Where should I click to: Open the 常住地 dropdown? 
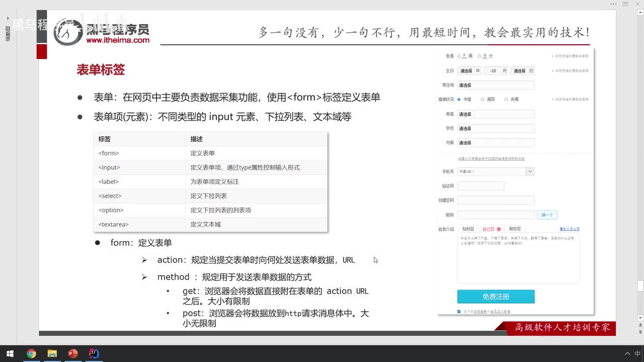coord(496,85)
